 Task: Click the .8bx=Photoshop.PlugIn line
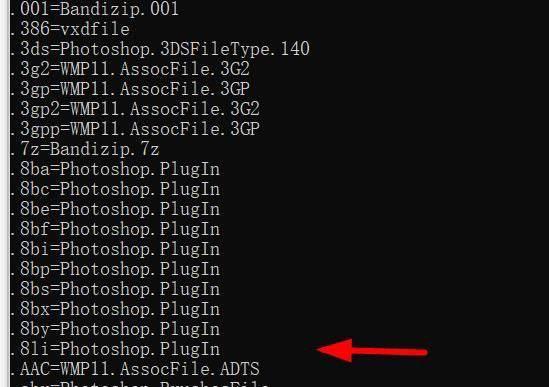(x=115, y=309)
